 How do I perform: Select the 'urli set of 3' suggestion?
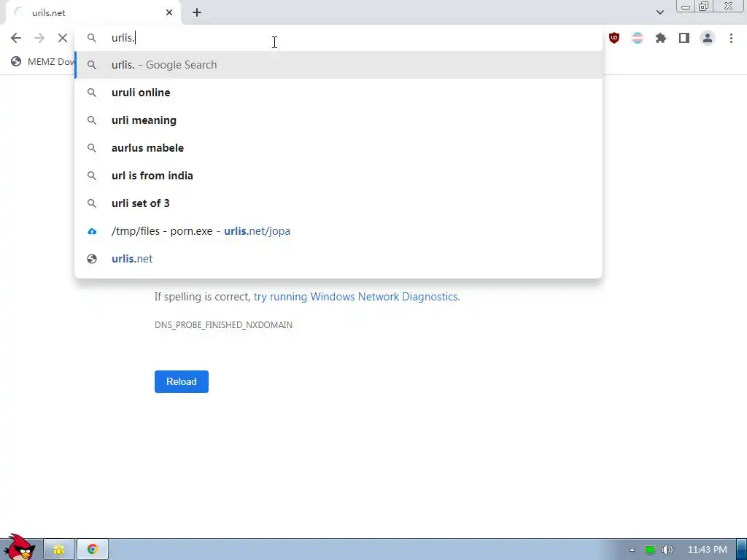pyautogui.click(x=338, y=203)
